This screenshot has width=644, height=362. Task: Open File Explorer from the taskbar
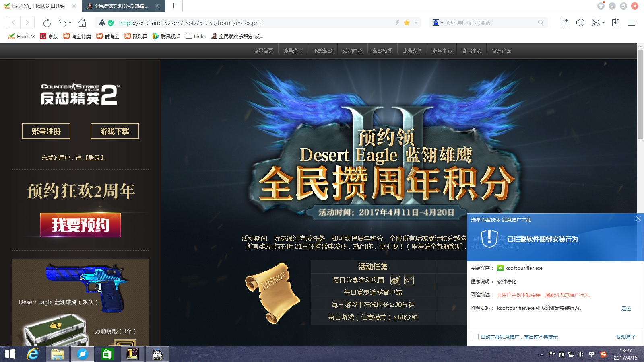[x=58, y=354]
